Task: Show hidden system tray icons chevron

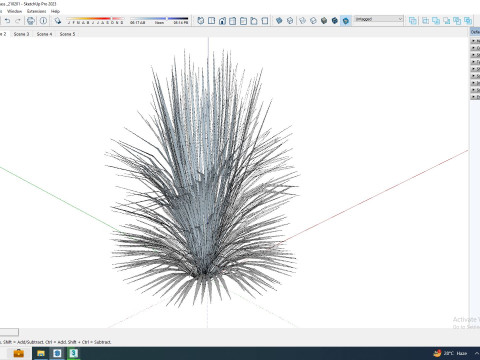Action: coord(477,353)
